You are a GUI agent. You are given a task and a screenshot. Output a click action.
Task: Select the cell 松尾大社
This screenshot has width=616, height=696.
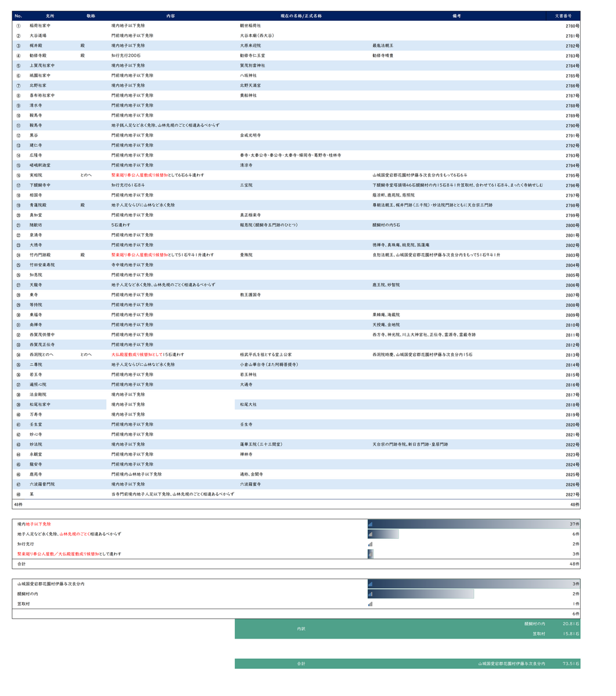[x=248, y=404]
